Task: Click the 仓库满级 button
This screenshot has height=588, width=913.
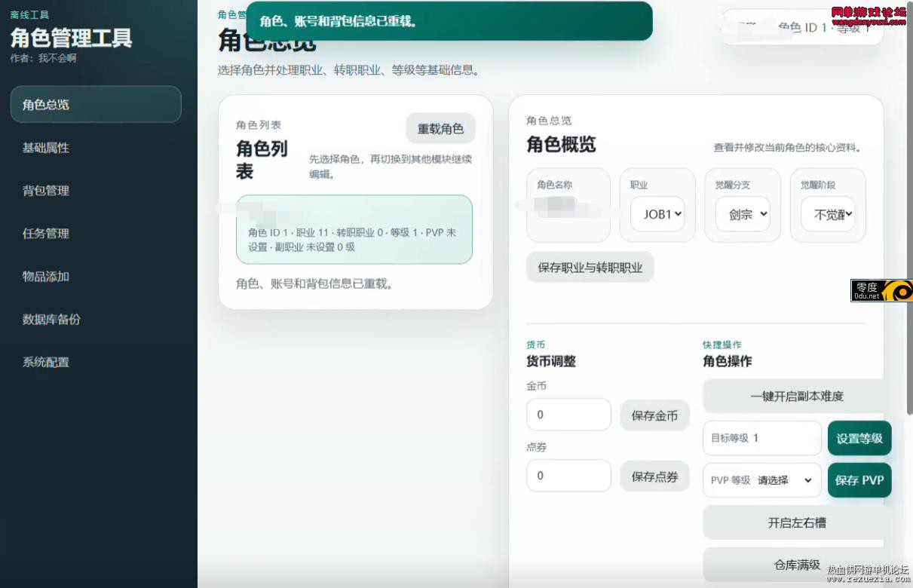Action: (796, 565)
